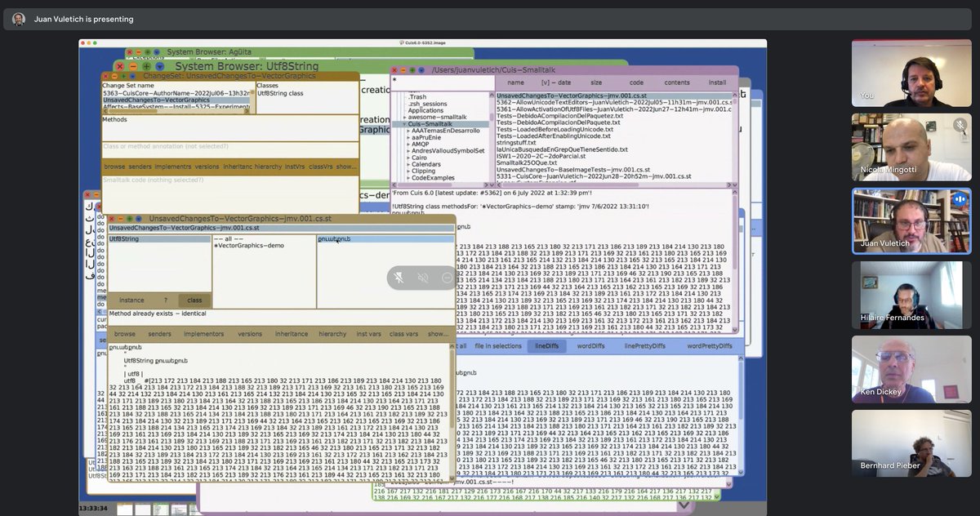
Task: Click Hilaire Fernandes' video thumbnail
Action: [911, 295]
